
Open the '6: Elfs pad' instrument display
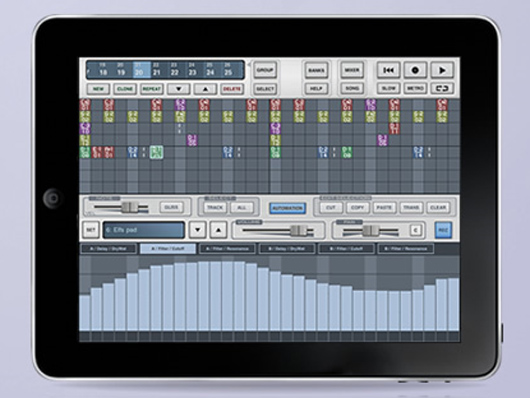pos(144,230)
